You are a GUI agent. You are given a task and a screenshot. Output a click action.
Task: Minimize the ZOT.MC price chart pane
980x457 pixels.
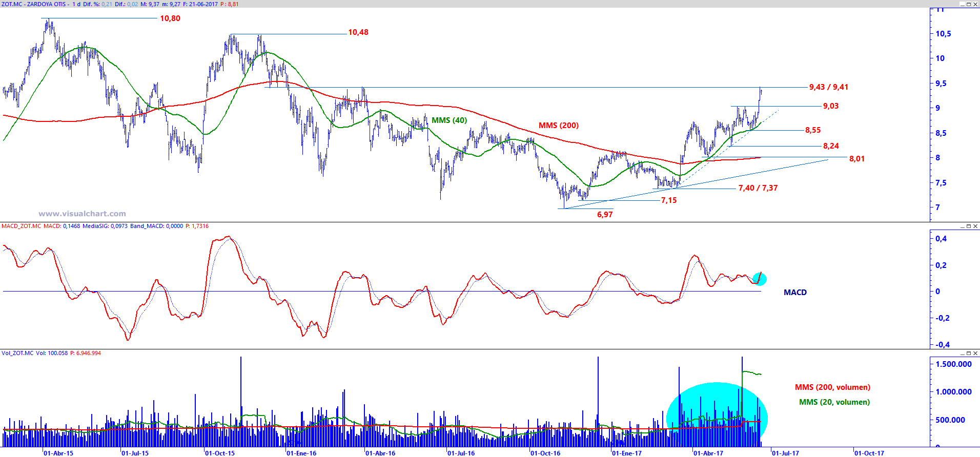962,4
